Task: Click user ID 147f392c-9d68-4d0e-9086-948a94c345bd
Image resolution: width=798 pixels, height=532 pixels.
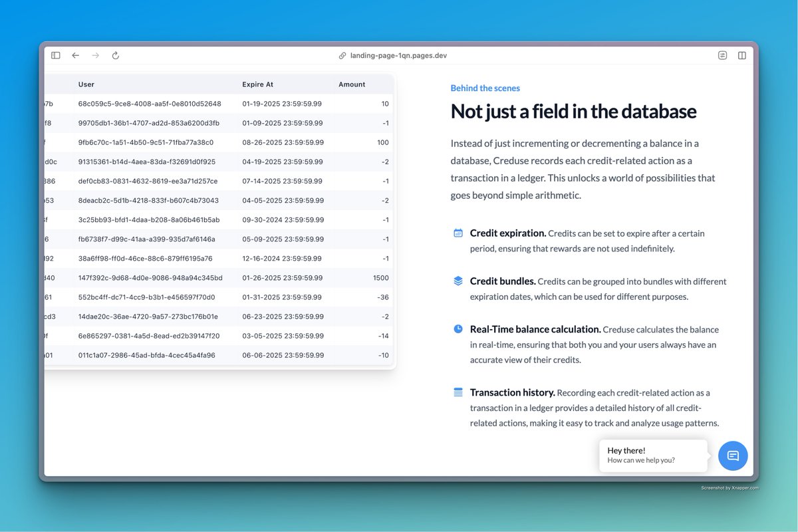Action: 150,277
